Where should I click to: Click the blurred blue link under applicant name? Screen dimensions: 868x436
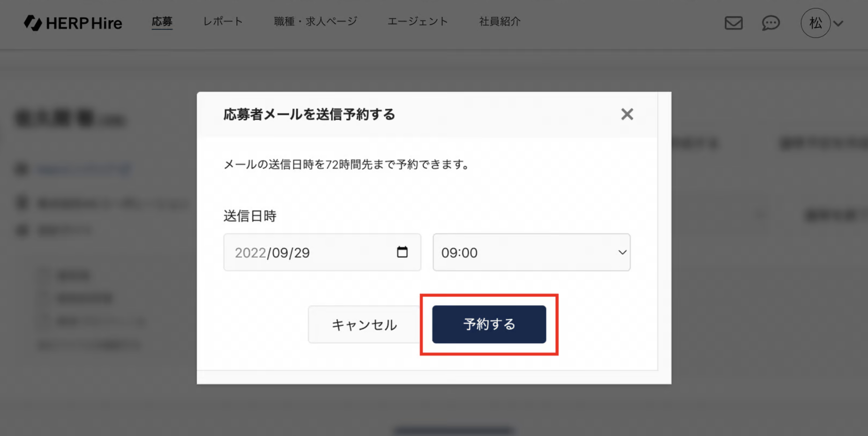[84, 169]
